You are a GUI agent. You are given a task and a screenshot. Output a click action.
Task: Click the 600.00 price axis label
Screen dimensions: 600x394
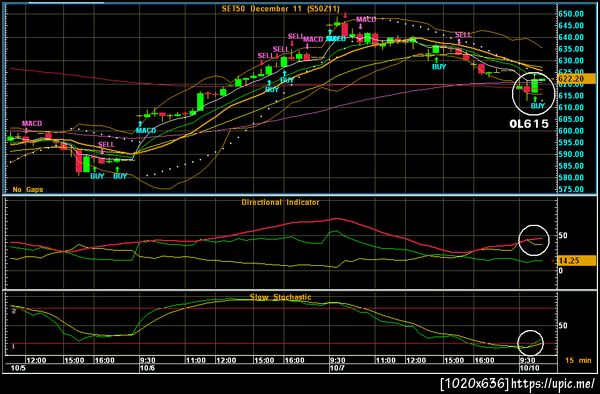[x=571, y=131]
